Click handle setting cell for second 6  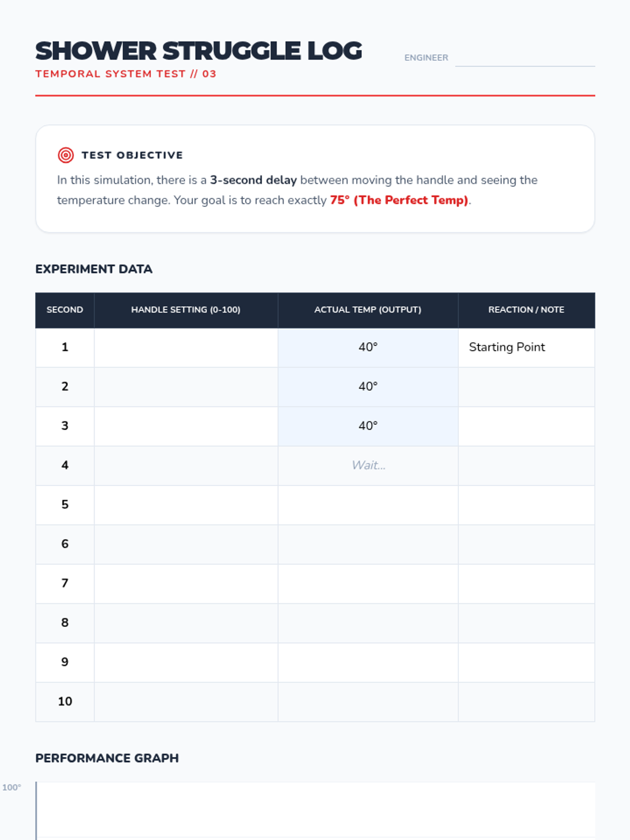[186, 544]
